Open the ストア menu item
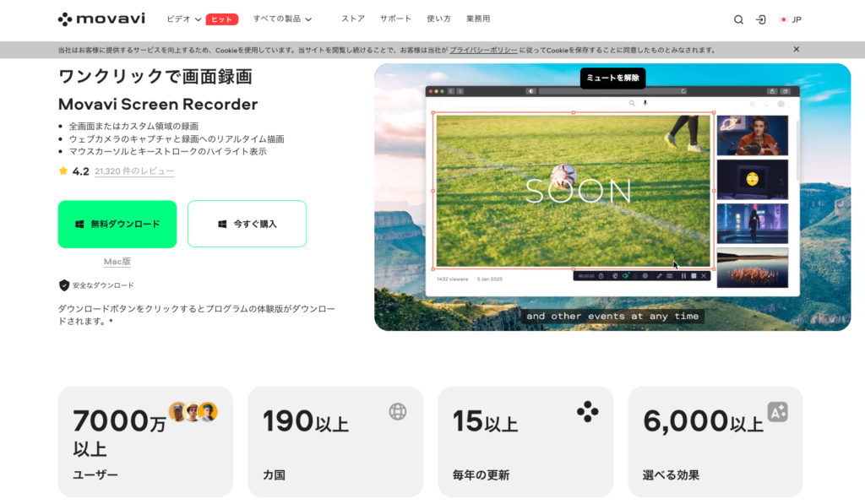Screen dimensions: 865x504 point(353,19)
